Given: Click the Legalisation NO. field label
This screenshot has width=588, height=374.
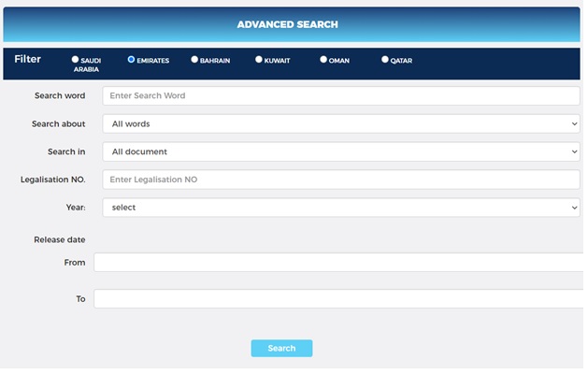Looking at the screenshot, I should [x=52, y=180].
